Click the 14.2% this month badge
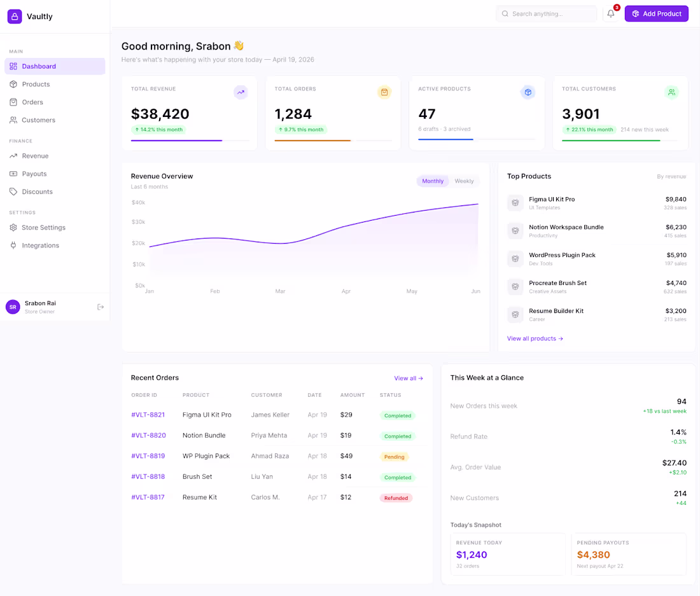 click(x=159, y=130)
